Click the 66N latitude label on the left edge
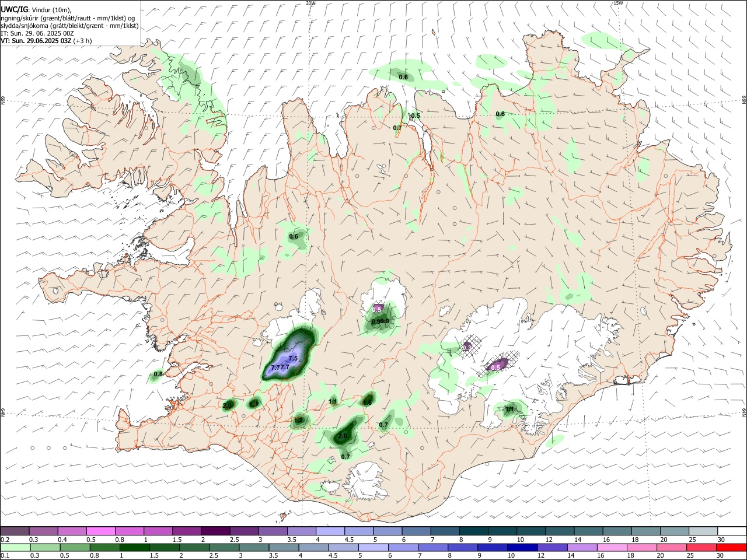 tap(3, 100)
